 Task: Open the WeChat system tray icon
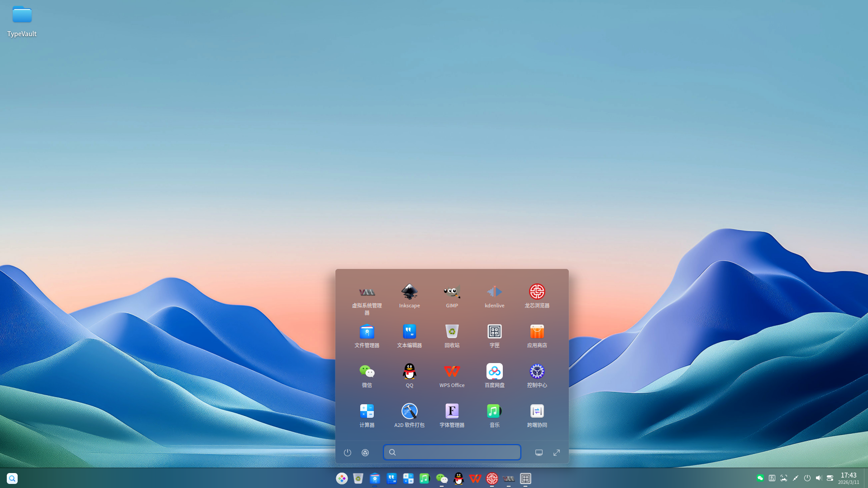click(760, 478)
